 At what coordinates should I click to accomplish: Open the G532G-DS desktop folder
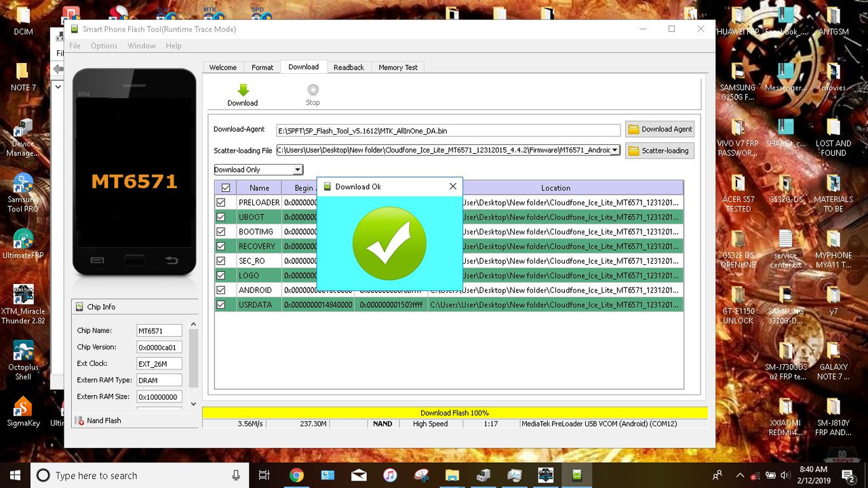point(786,188)
